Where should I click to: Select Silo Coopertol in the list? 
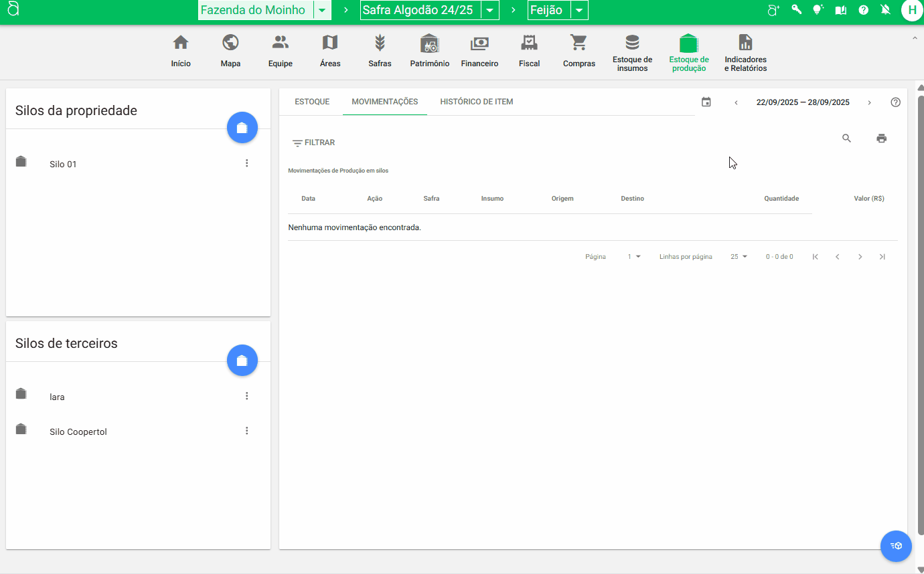(x=78, y=432)
